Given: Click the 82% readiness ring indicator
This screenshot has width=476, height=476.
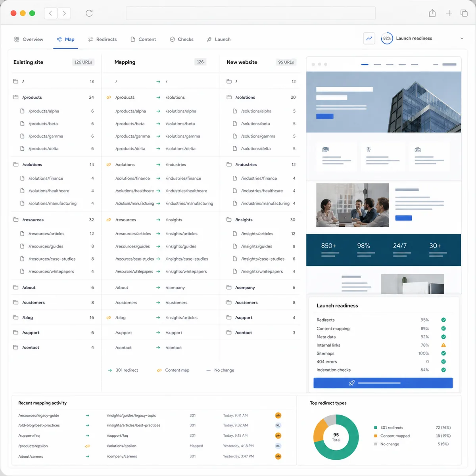Looking at the screenshot, I should coord(387,38).
